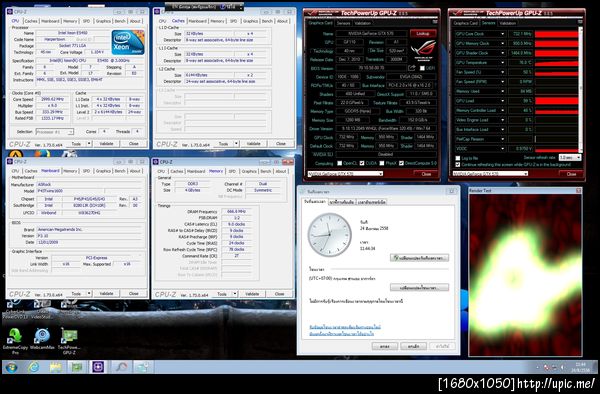Select the SPD tab in CPU-Z Mainboard window
The image size is (600, 394).
point(86,171)
